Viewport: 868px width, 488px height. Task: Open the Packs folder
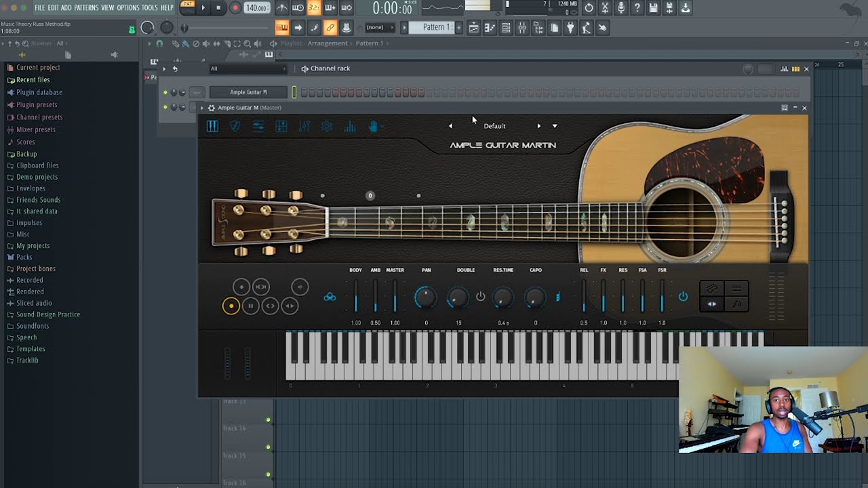pos(24,258)
